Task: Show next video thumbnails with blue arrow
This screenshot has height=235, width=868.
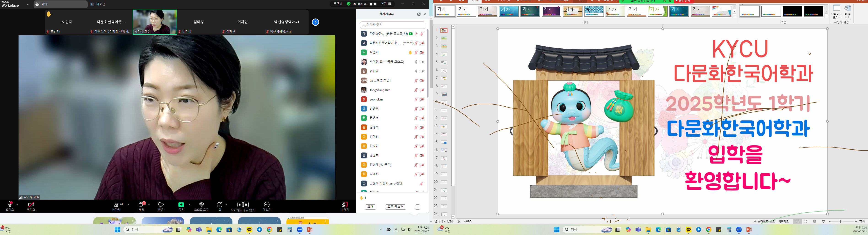Action: click(x=315, y=22)
